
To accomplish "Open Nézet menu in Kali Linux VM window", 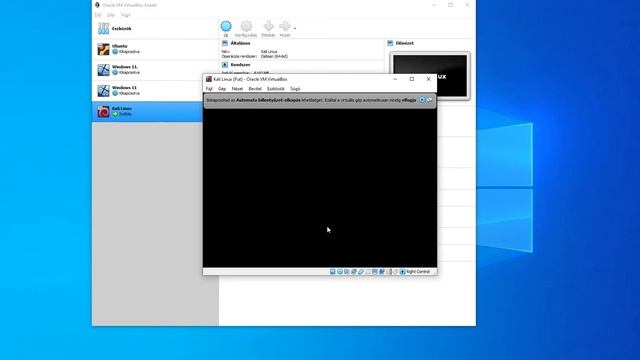I will pyautogui.click(x=237, y=89).
